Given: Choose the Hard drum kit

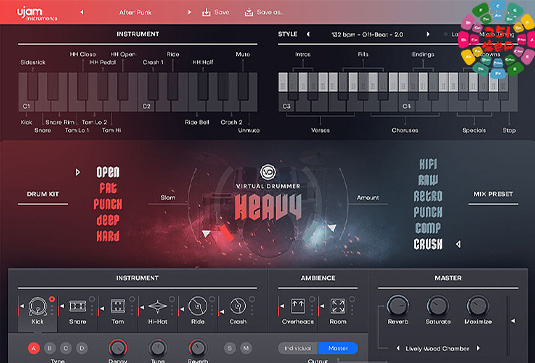Looking at the screenshot, I should point(108,236).
